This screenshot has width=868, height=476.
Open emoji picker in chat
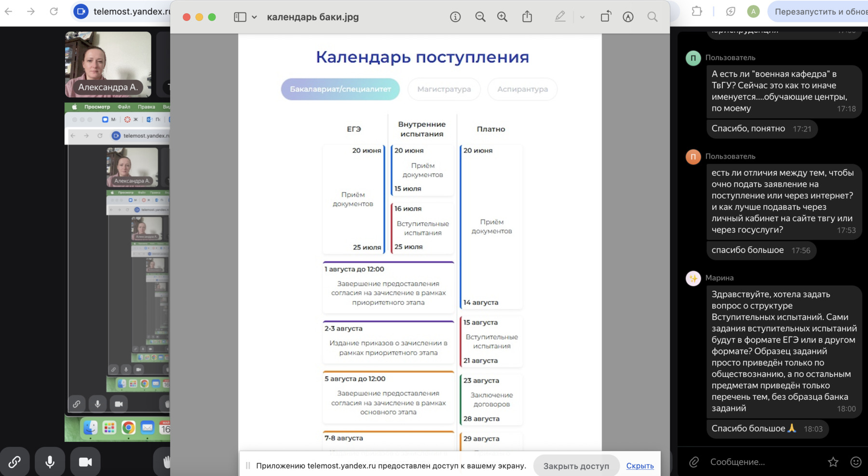coord(856,462)
